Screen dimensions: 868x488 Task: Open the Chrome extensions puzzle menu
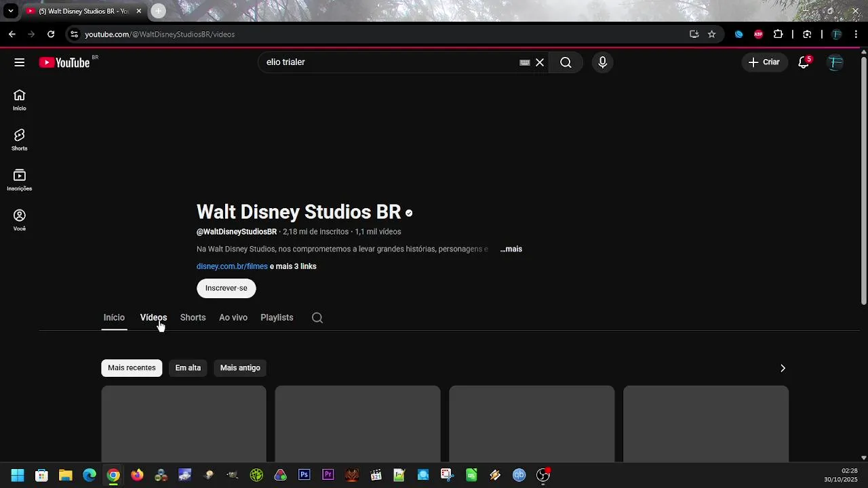[x=778, y=34]
